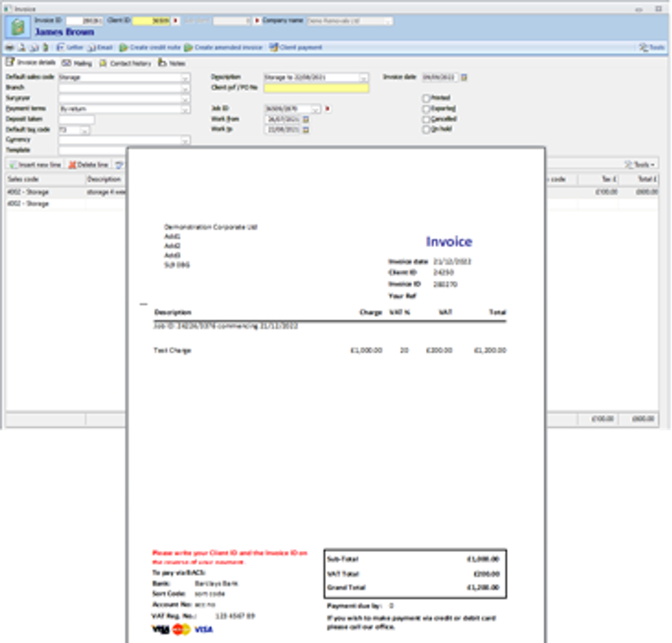The image size is (672, 643).
Task: Click the Create amended invoice button label
Action: point(228,48)
